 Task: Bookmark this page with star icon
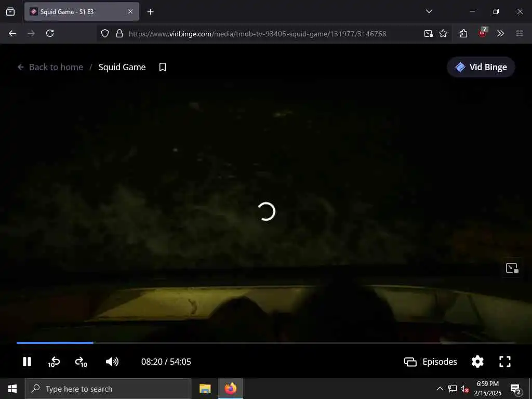pyautogui.click(x=443, y=33)
